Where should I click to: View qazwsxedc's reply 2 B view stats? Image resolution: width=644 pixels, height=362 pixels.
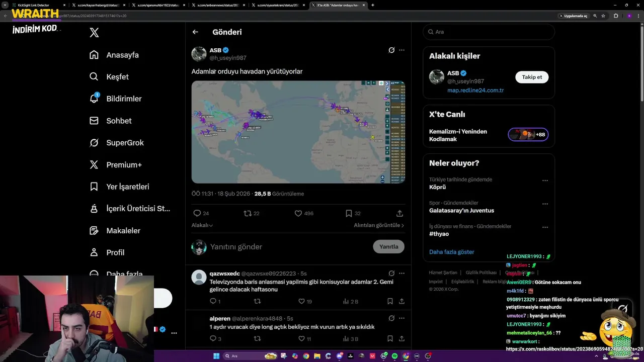[351, 301]
